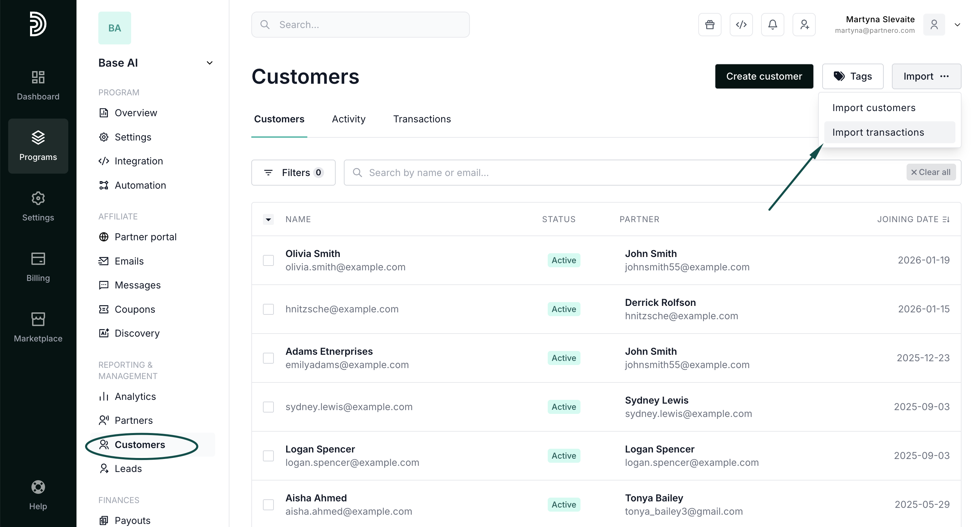This screenshot has height=527, width=980.
Task: Click the gift icon in the top bar
Action: pos(710,25)
